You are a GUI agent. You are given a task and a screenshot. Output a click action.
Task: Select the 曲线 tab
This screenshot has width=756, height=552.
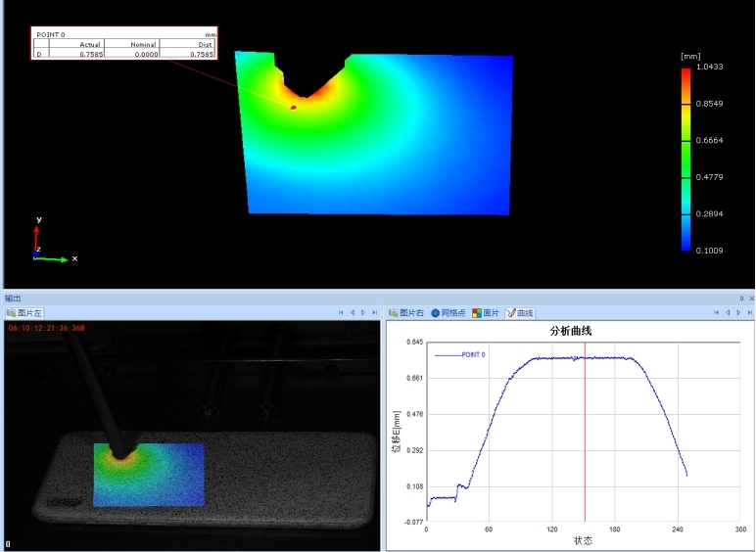click(x=520, y=313)
